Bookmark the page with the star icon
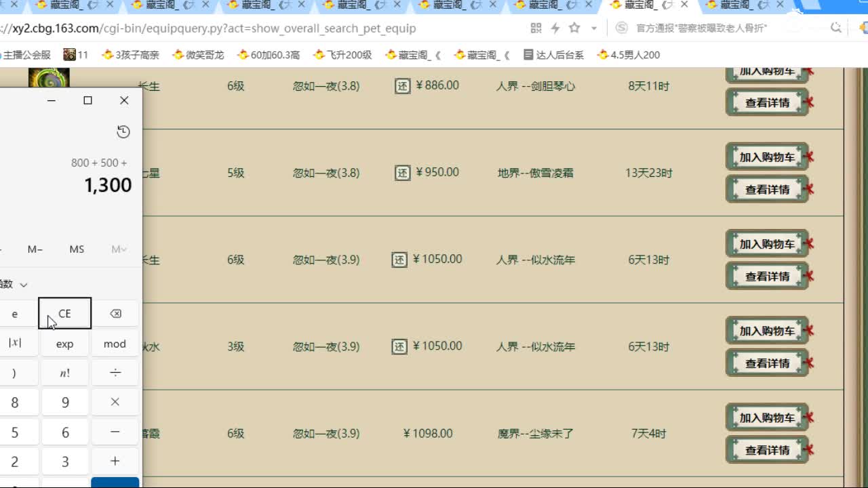The height and width of the screenshot is (488, 868). (574, 28)
